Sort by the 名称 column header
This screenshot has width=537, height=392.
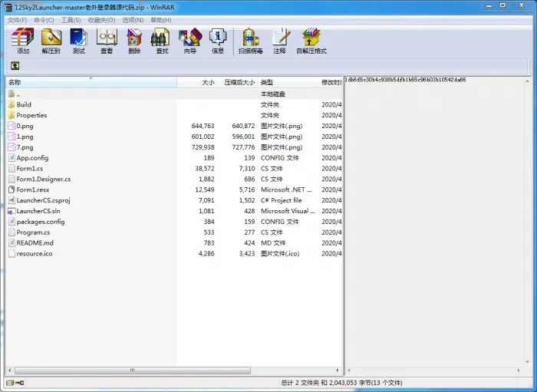coord(91,82)
